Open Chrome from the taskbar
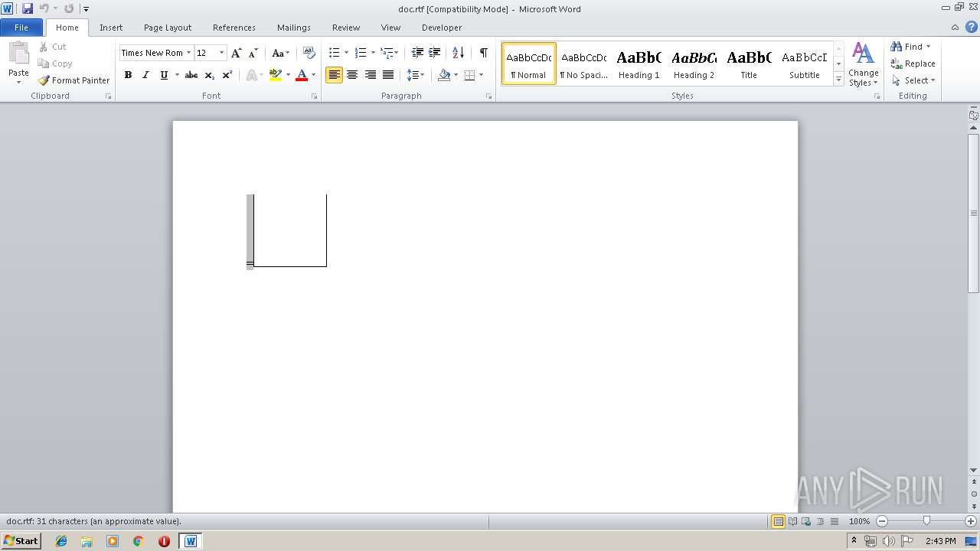 138,541
